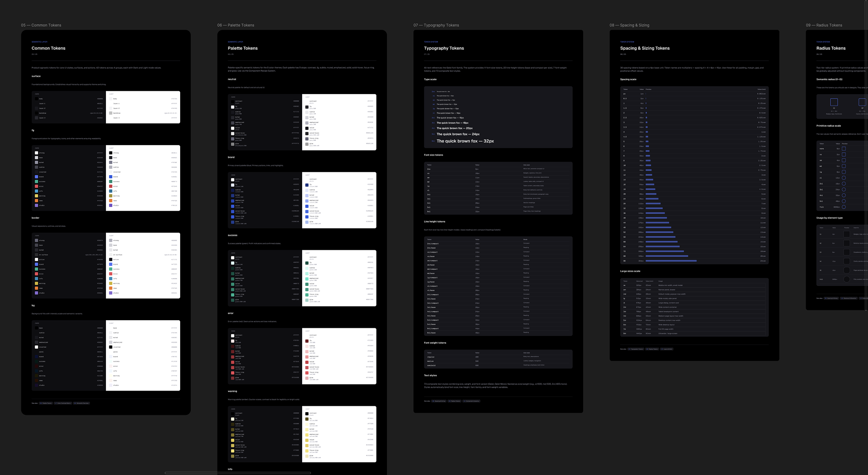Click 'Component Anatomy' see-also chip in Typography frame
The width and height of the screenshot is (868, 475).
(471, 401)
